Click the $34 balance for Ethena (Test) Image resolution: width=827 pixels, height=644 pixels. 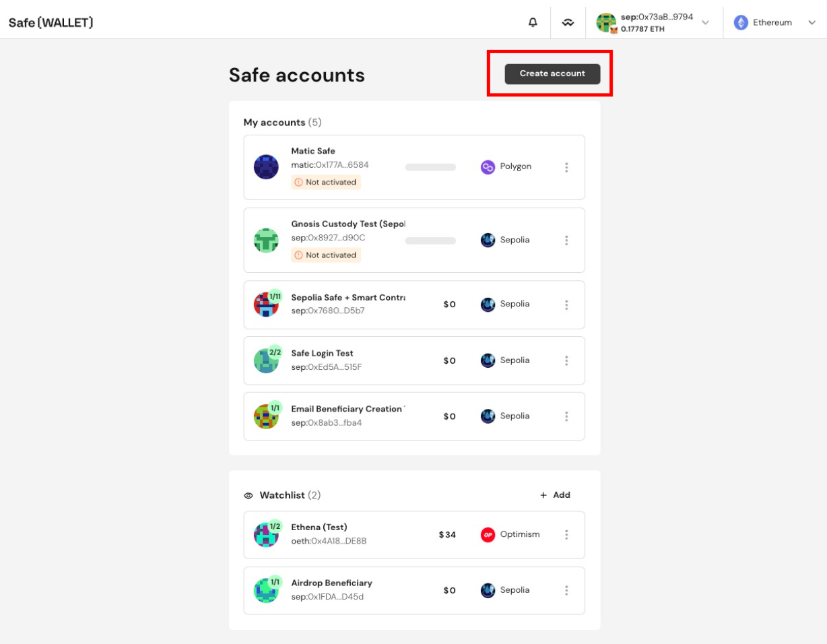tap(447, 534)
